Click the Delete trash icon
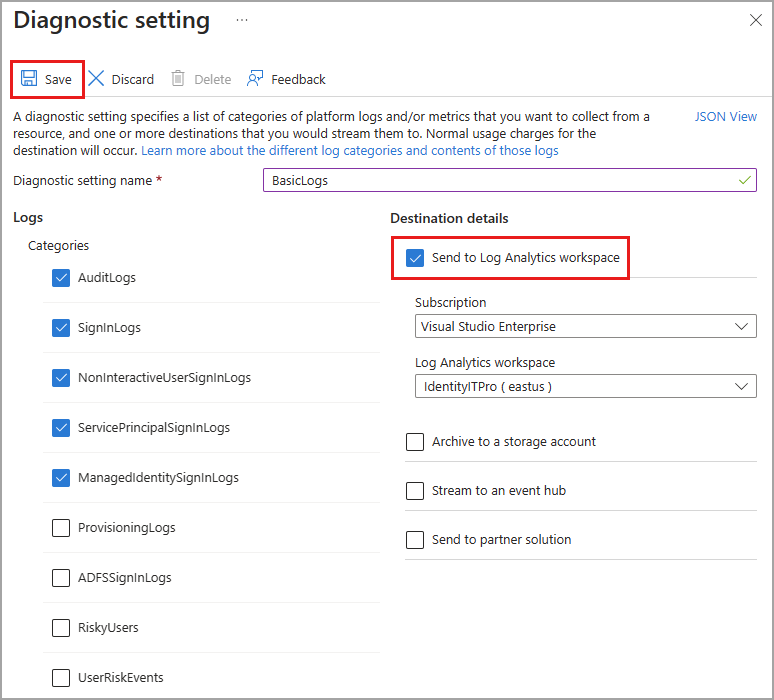Image resolution: width=774 pixels, height=700 pixels. pyautogui.click(x=178, y=79)
